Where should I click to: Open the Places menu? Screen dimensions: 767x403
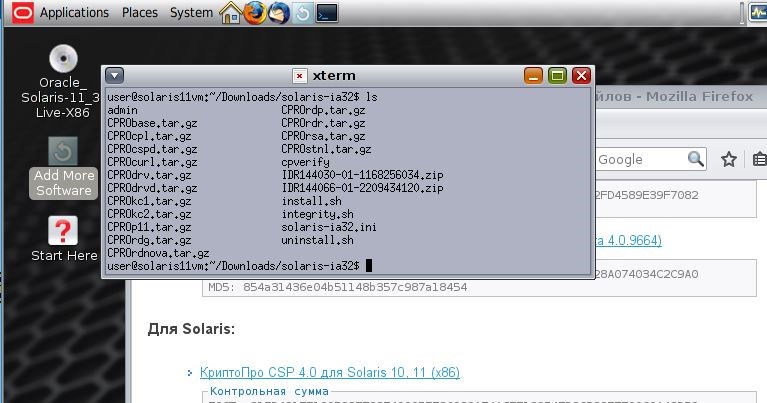click(140, 13)
